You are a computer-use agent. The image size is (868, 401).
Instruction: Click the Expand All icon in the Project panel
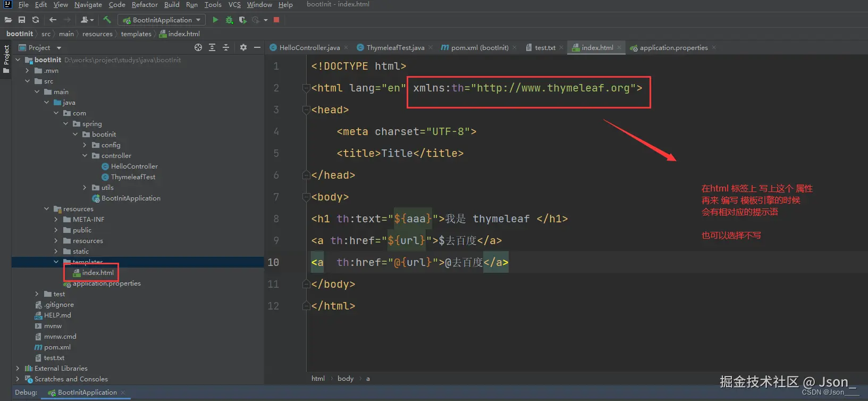[x=212, y=47]
